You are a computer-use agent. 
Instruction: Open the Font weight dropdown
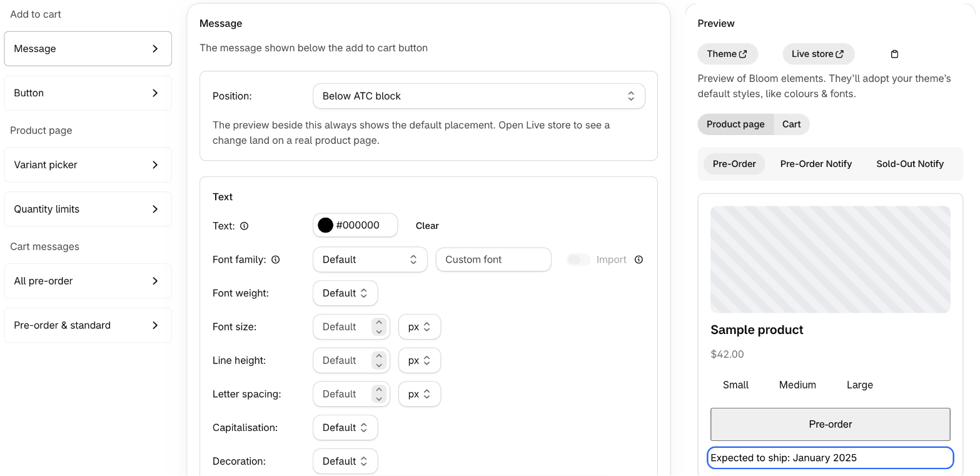coord(345,293)
